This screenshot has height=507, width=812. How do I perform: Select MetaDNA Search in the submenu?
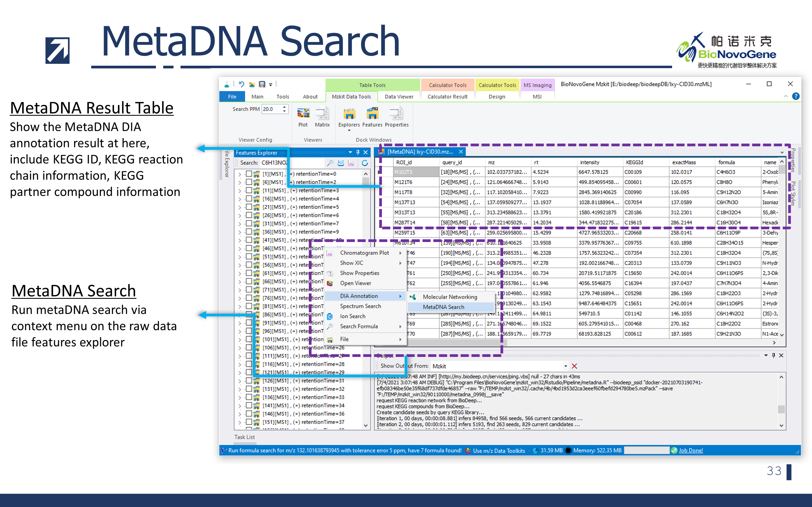(443, 307)
